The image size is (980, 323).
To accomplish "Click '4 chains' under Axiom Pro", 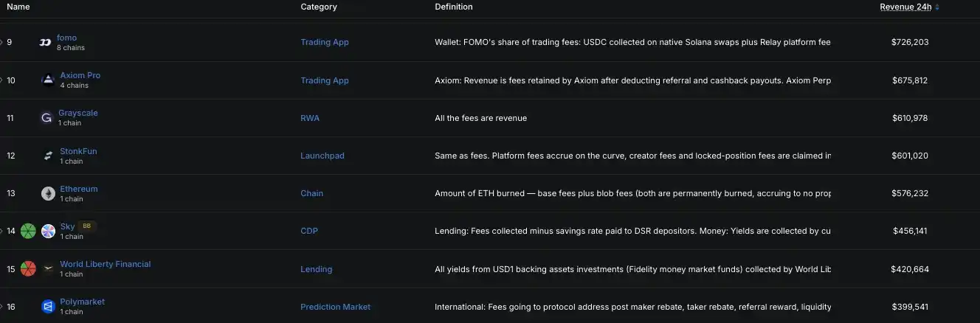I will click(74, 86).
